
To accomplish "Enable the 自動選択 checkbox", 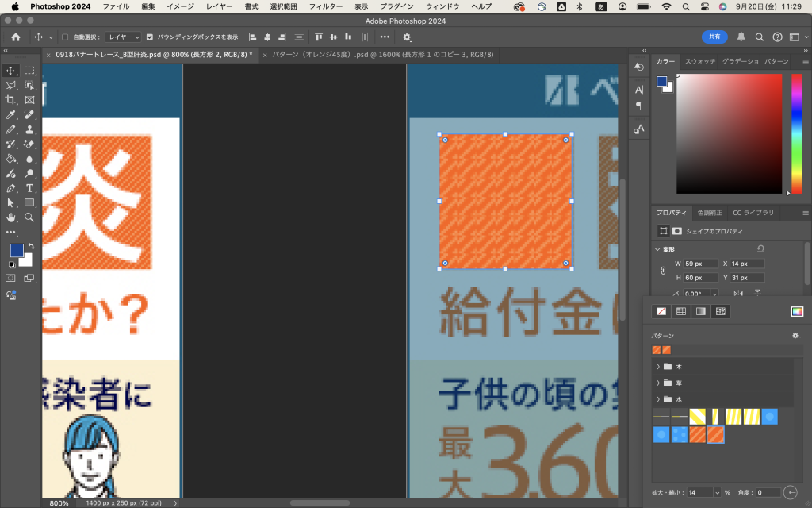I will pos(65,37).
